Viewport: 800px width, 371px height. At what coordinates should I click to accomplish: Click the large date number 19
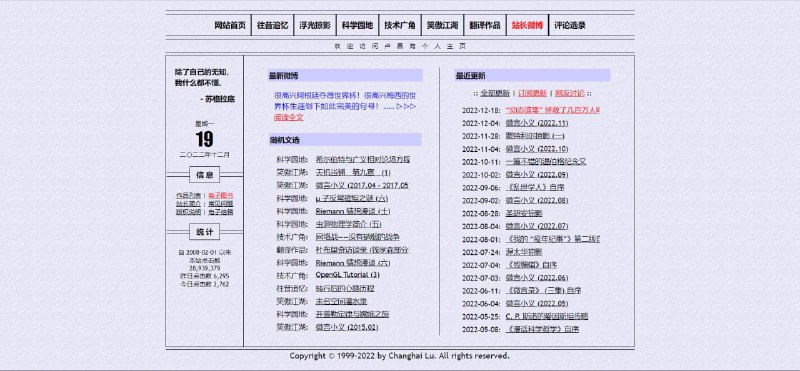[205, 139]
